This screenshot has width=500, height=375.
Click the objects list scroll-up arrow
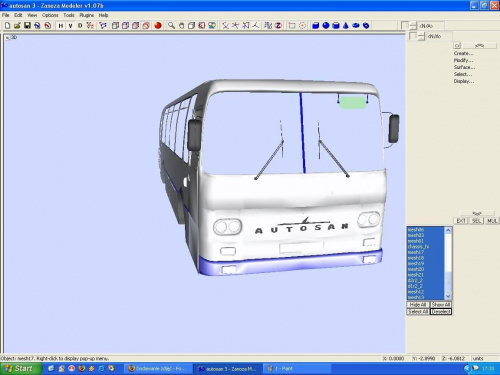tap(448, 230)
